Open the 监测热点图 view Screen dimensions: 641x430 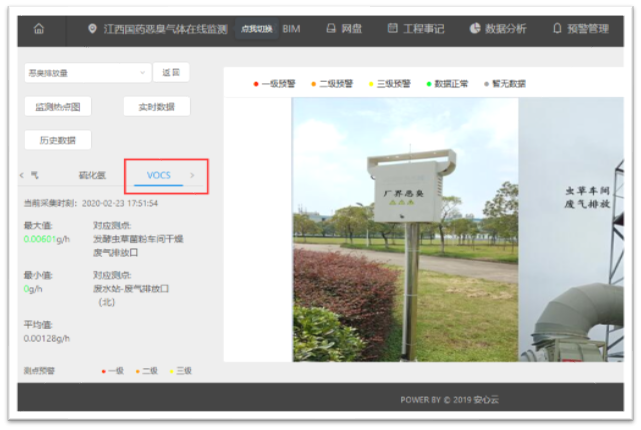click(x=58, y=107)
